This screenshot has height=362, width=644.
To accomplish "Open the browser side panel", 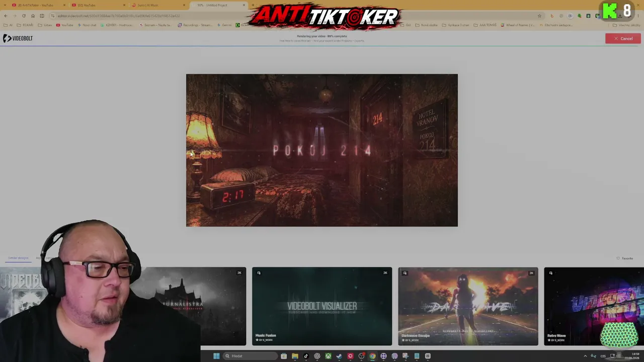I will coord(42,16).
